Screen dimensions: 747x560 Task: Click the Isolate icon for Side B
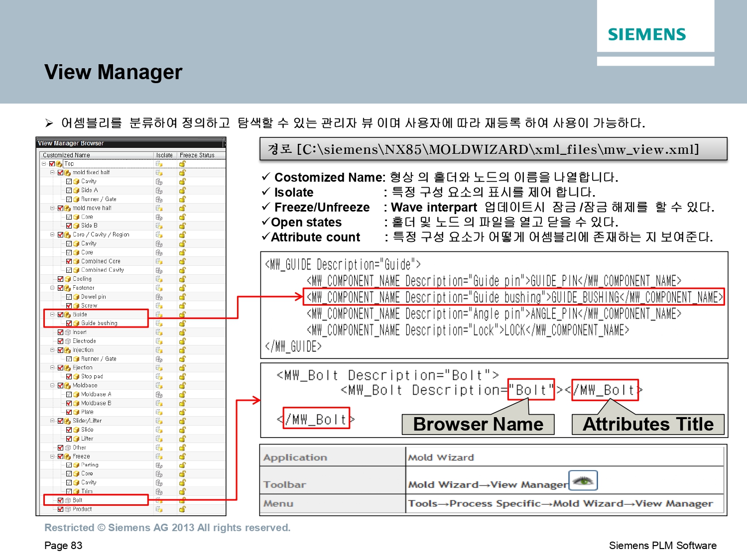tap(159, 225)
